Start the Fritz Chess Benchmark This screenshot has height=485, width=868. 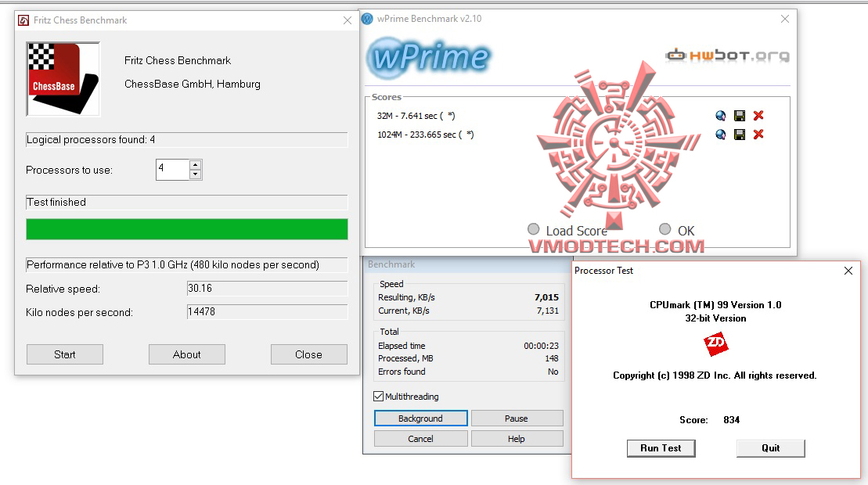pos(64,354)
